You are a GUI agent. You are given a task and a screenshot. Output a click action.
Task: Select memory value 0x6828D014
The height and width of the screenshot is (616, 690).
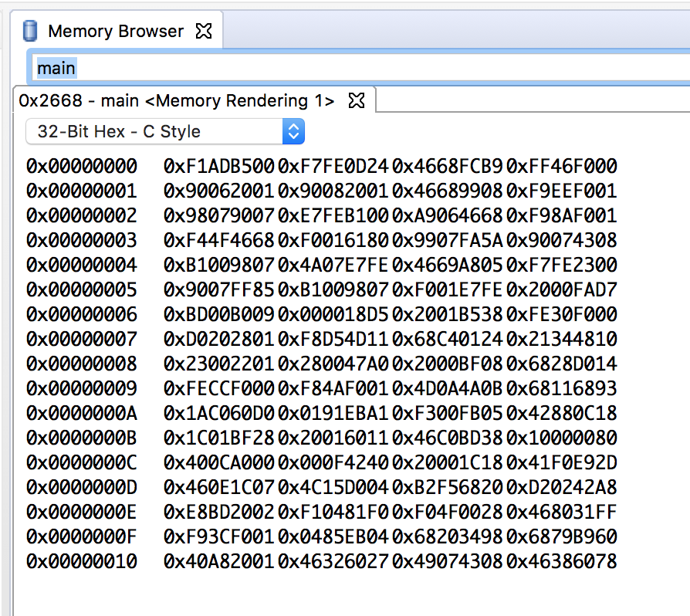coord(562,364)
